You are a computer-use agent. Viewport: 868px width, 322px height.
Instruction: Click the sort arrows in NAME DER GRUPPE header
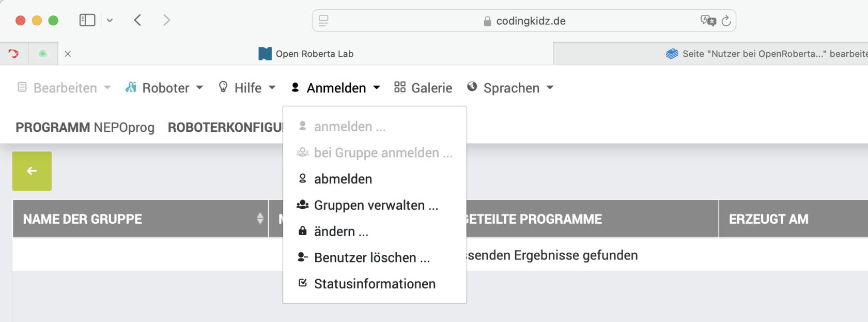(260, 219)
